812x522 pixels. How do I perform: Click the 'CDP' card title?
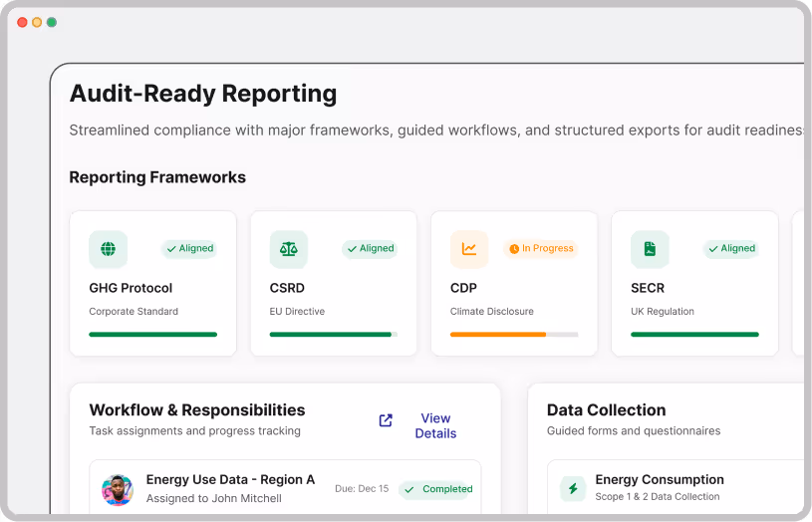click(463, 288)
